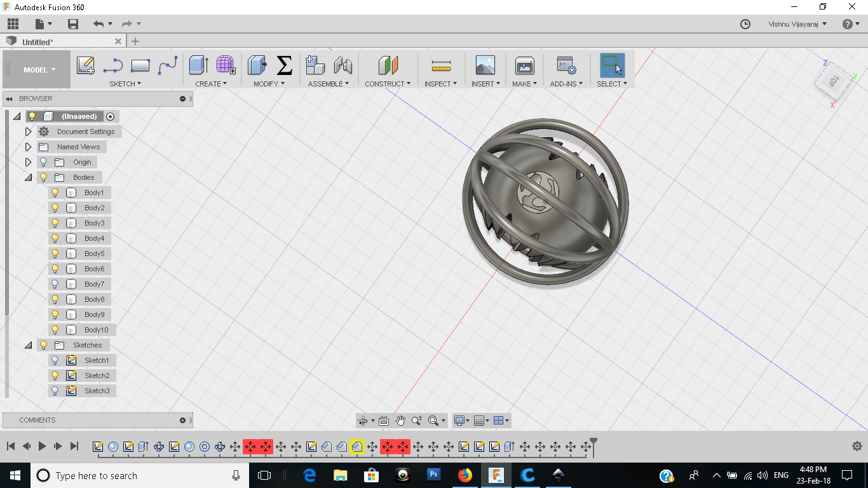Jump to timeline end
The width and height of the screenshot is (868, 488).
click(74, 446)
